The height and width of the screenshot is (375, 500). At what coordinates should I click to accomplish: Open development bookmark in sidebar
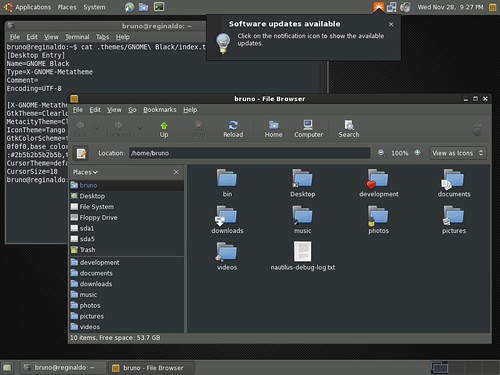(127, 262)
